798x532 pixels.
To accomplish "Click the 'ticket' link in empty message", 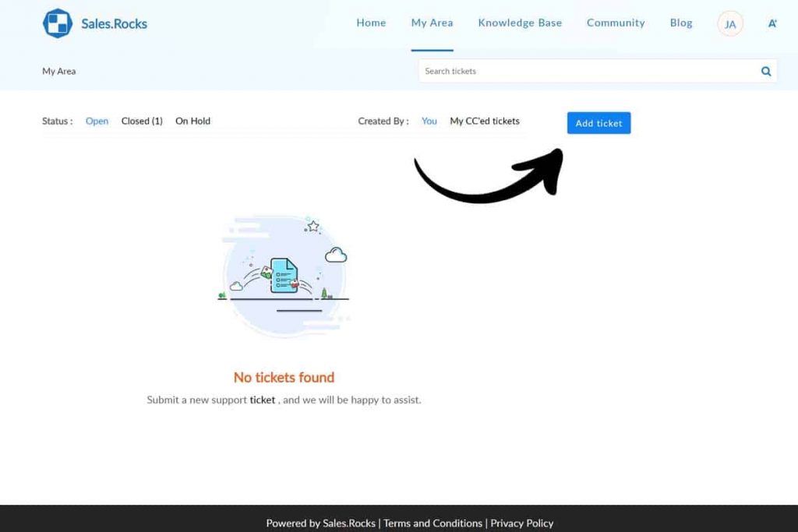I will tap(263, 400).
